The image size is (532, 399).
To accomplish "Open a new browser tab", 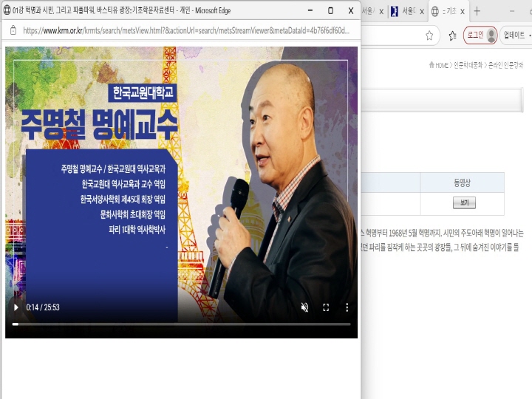I will point(477,11).
